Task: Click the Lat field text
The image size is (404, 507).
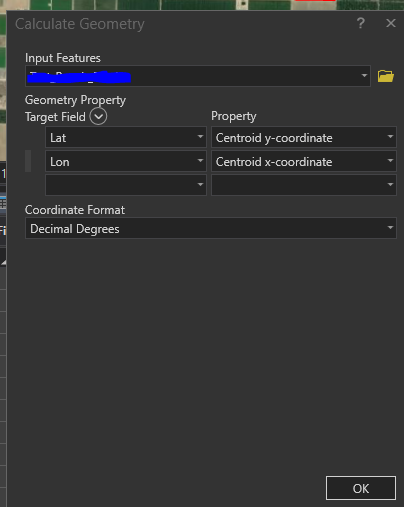Action: [58, 138]
